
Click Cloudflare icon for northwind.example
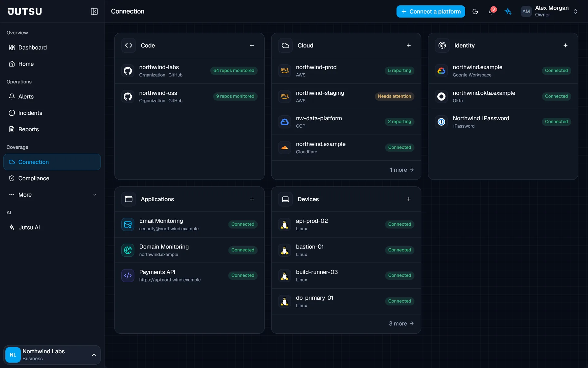tap(285, 148)
